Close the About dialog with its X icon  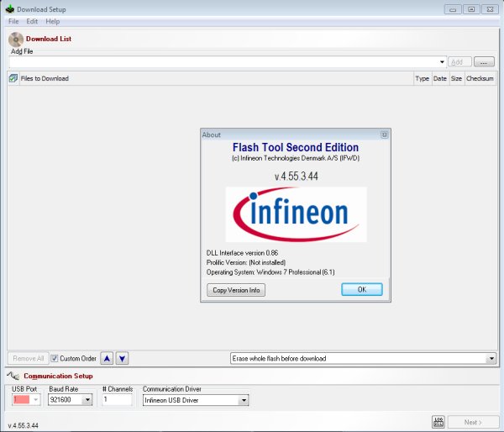(x=384, y=134)
